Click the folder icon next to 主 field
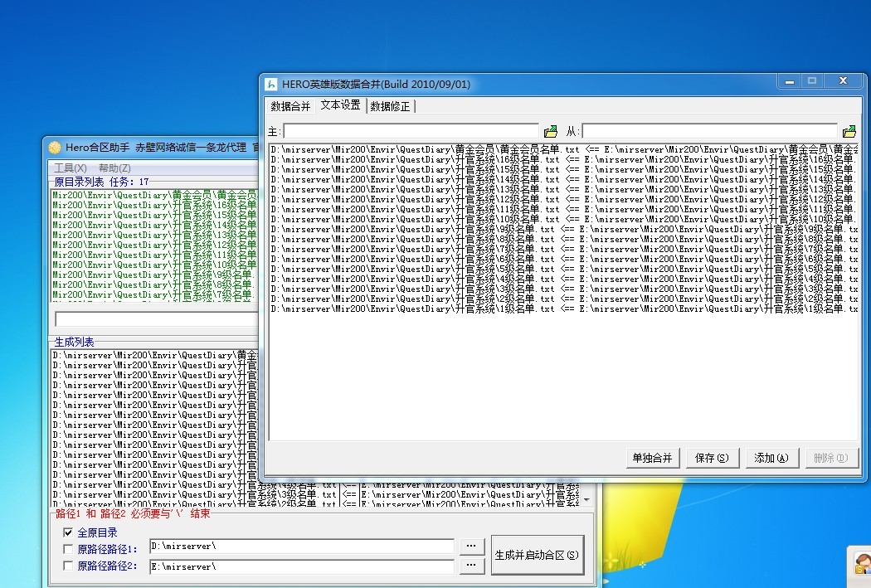 tap(551, 131)
